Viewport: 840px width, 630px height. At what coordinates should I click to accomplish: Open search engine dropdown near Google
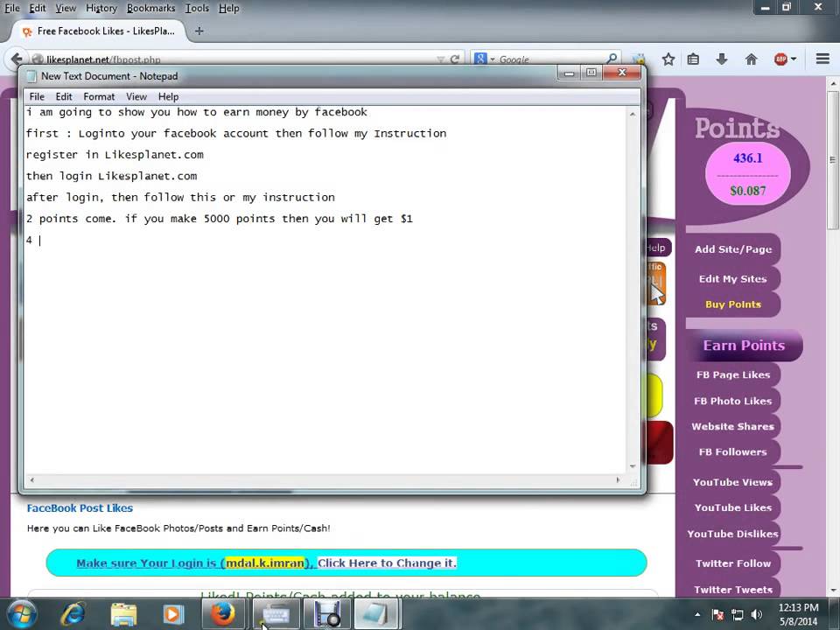click(493, 59)
